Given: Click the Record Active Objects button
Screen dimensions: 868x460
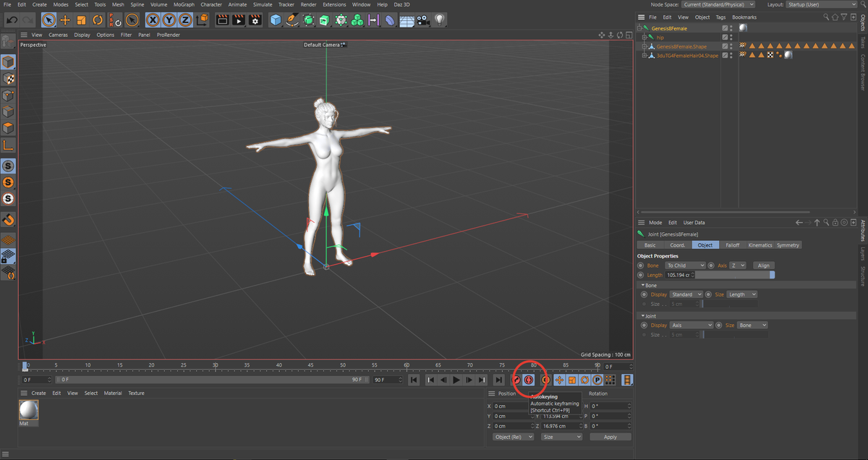Looking at the screenshot, I should pyautogui.click(x=516, y=380).
